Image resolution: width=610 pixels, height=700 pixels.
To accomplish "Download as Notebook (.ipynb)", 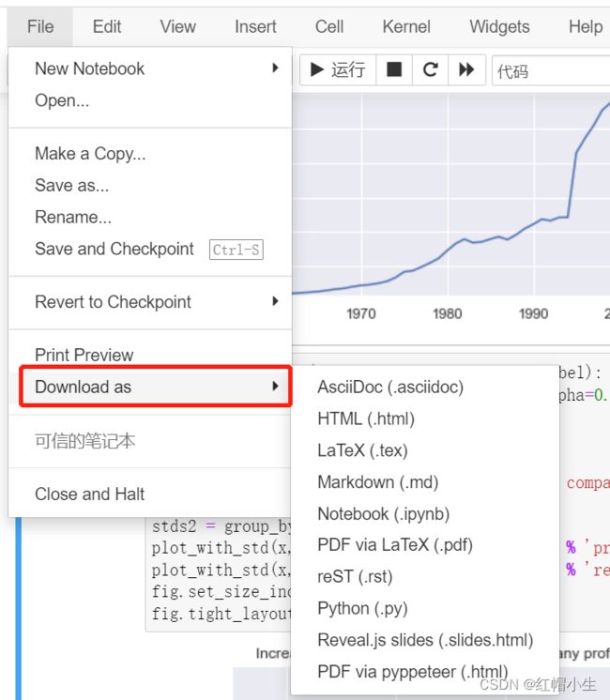I will tap(425, 514).
